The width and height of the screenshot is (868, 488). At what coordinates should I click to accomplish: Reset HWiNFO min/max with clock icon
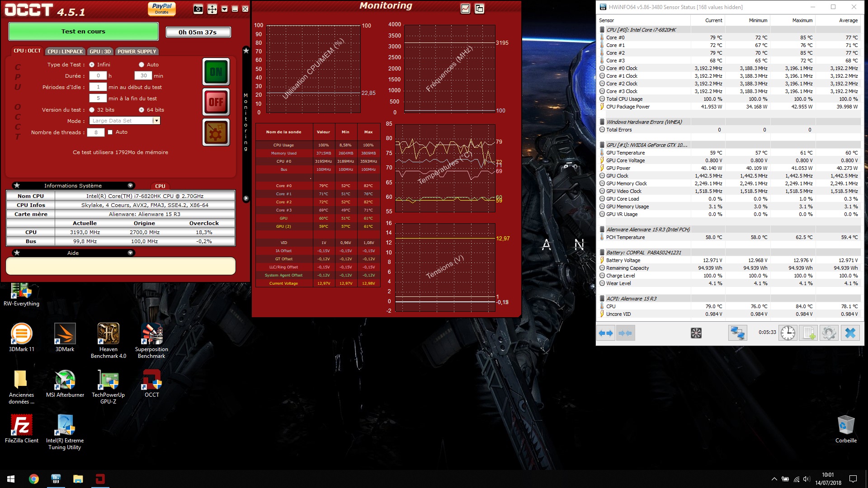point(788,333)
